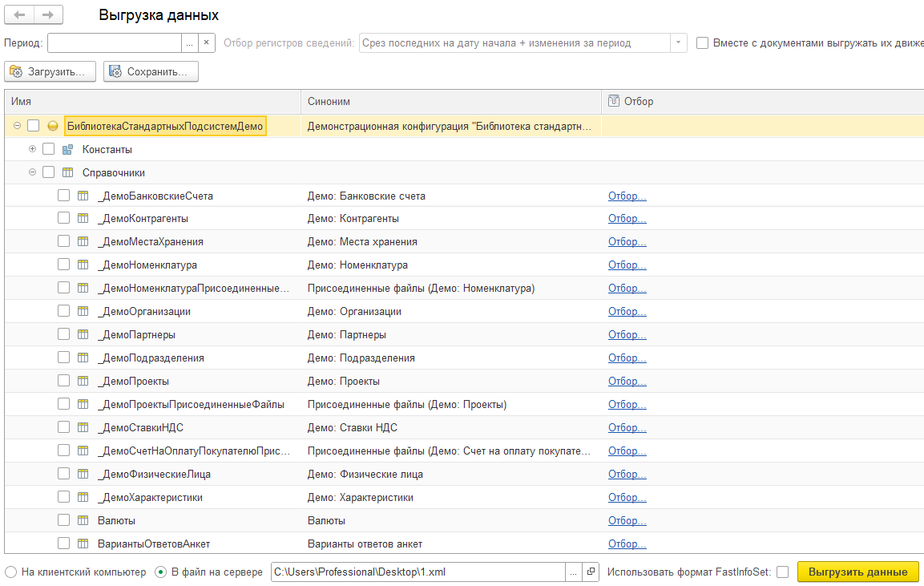Select the _ДемоНоменклатураПрисоединенные row name
Screen dimensions: 924x586
click(x=193, y=289)
